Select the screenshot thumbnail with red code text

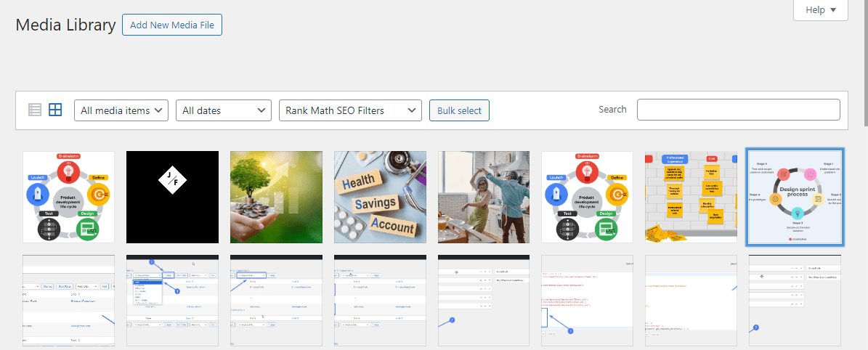pos(588,301)
